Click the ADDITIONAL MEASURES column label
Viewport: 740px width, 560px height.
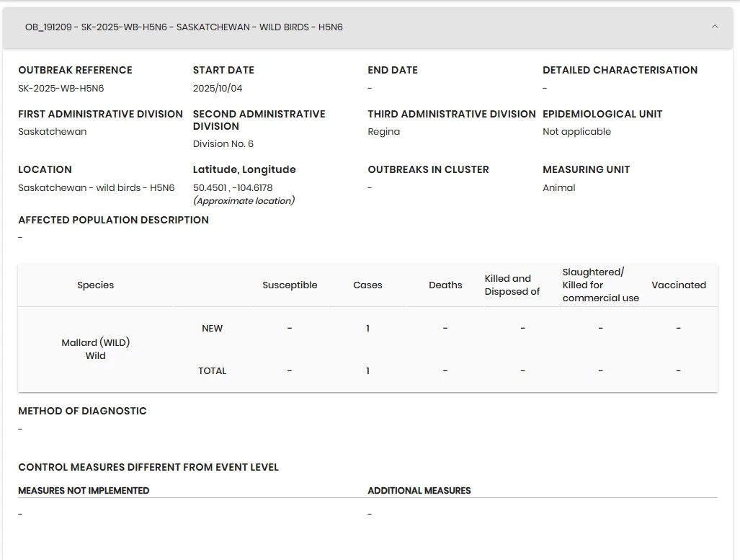pyautogui.click(x=419, y=491)
